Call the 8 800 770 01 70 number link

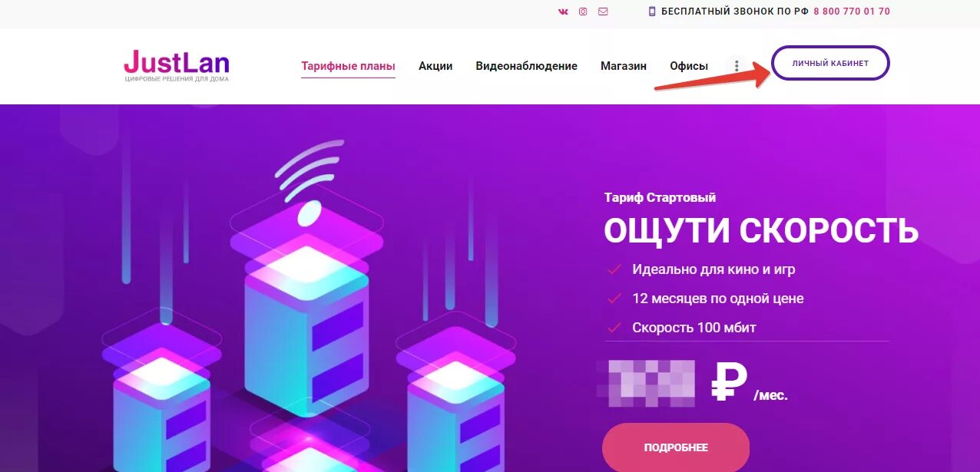[852, 12]
